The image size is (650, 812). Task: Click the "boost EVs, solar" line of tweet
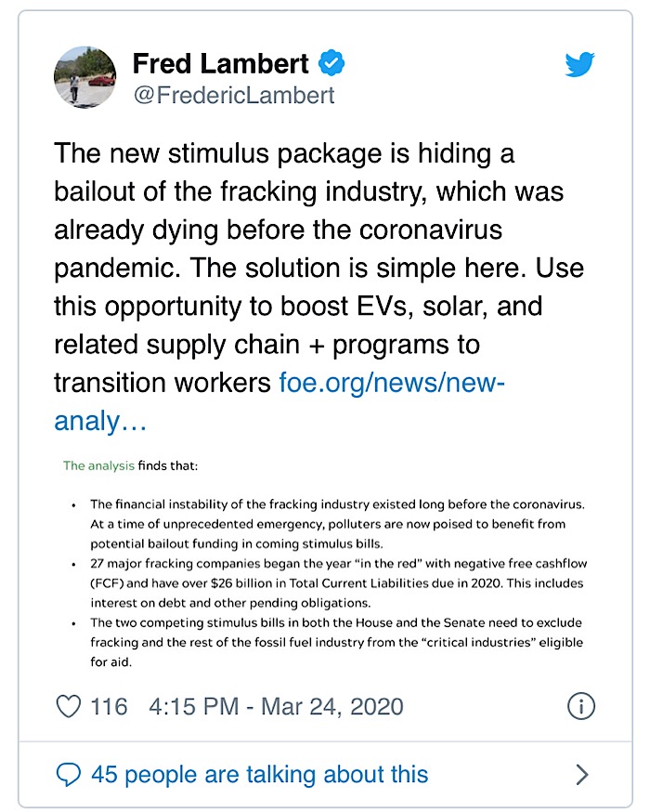297,305
